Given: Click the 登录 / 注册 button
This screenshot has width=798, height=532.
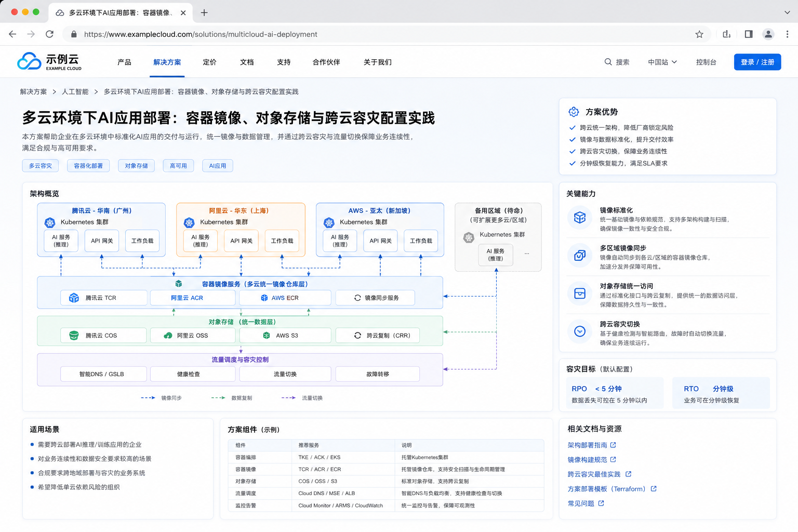Looking at the screenshot, I should pos(757,62).
